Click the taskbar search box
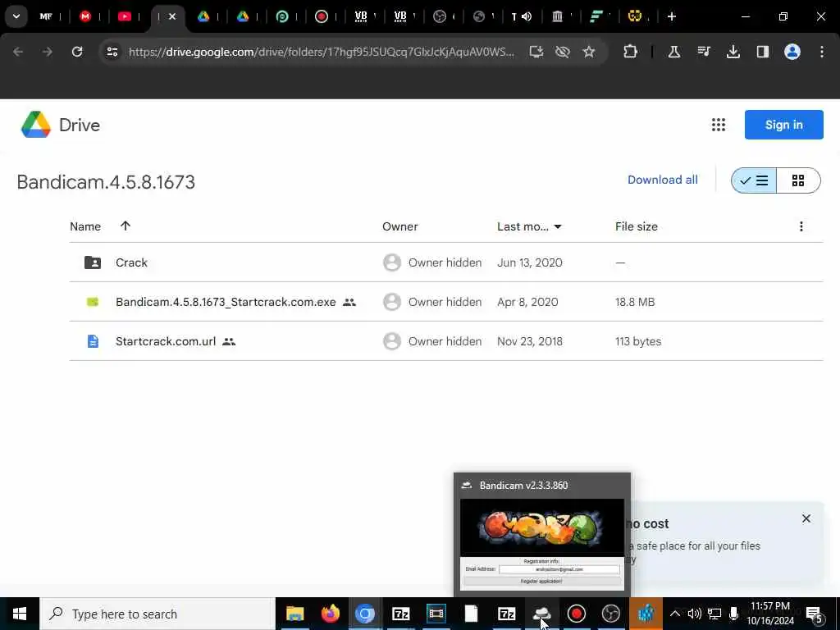This screenshot has width=840, height=630. click(157, 614)
